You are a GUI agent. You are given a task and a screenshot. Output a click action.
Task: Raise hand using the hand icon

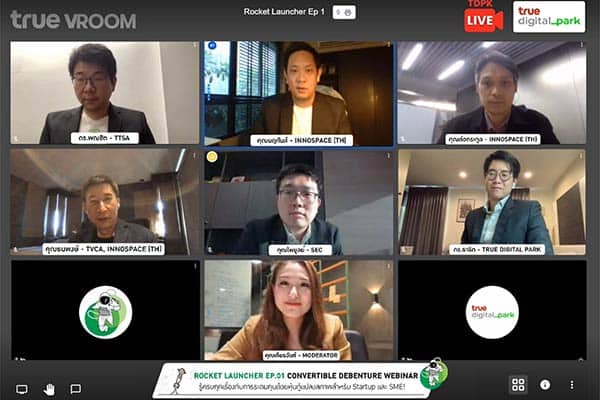pyautogui.click(x=49, y=389)
